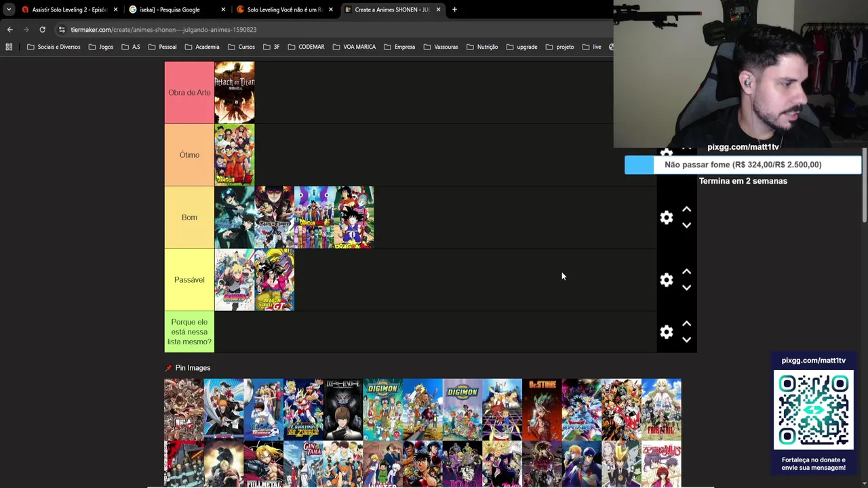Open the Nutrição bookmark folder

[482, 47]
